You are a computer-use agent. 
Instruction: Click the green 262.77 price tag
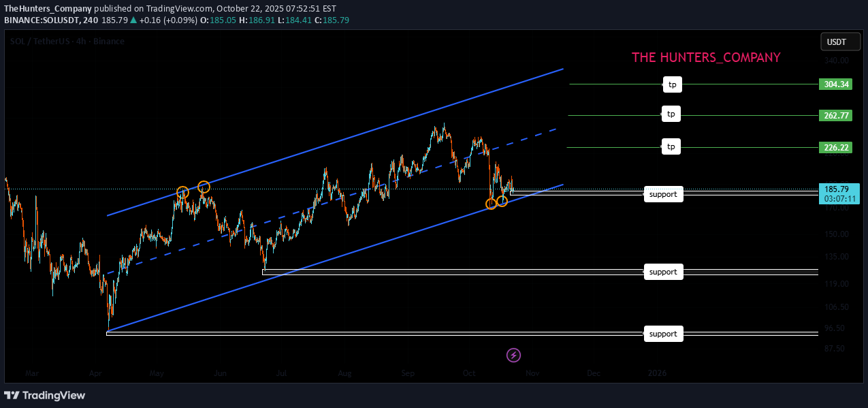click(835, 115)
